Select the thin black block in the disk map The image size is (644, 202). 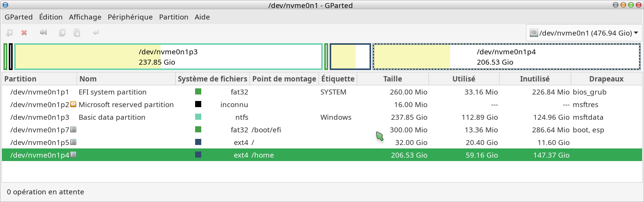click(x=11, y=57)
